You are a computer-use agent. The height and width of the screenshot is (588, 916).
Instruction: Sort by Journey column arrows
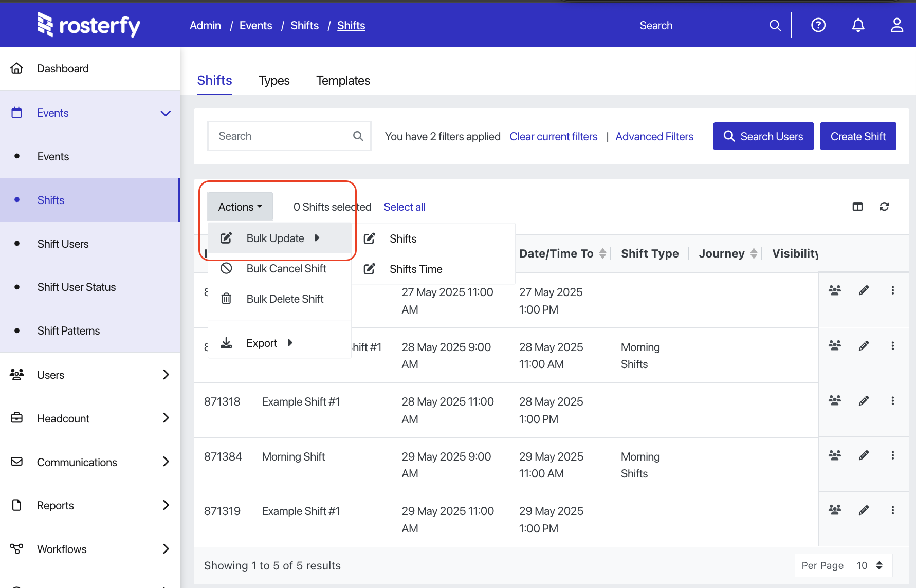[x=754, y=253]
